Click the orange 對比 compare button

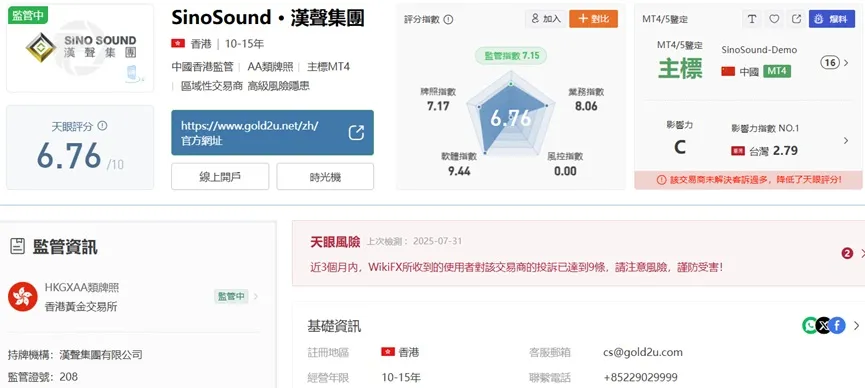click(593, 19)
